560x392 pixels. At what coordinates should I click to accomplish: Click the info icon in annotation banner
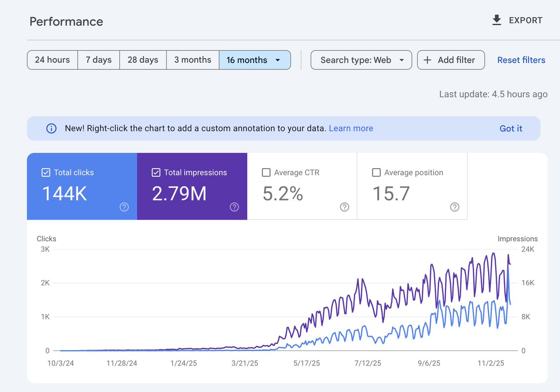[51, 129]
